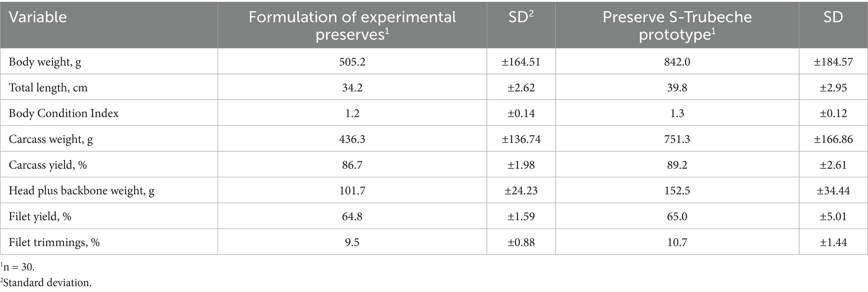Select the 842.0 value cell
The image size is (868, 292).
coord(677,62)
